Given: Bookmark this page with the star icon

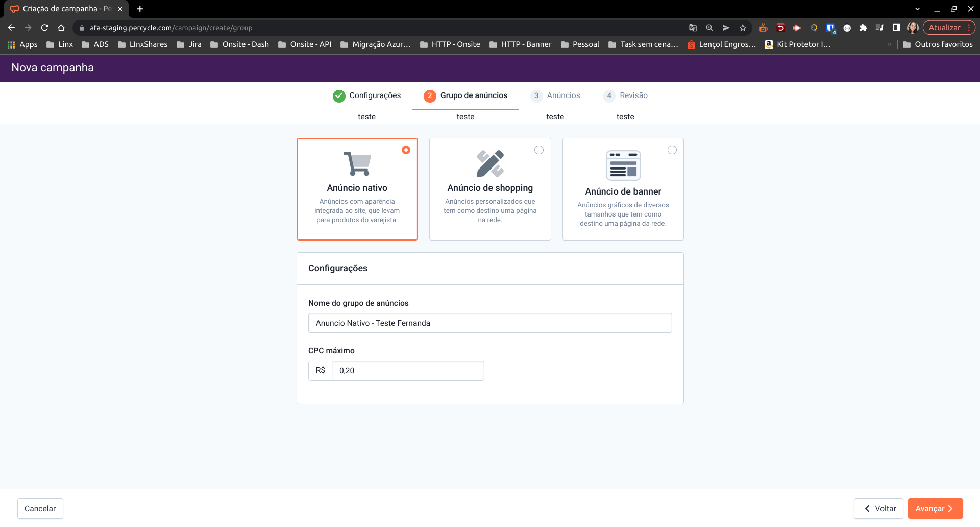Looking at the screenshot, I should 743,28.
